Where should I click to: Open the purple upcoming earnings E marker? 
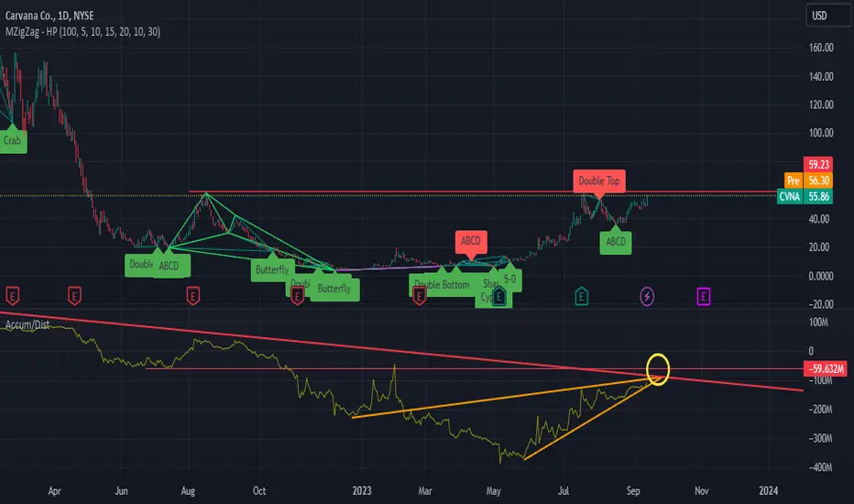click(x=703, y=296)
